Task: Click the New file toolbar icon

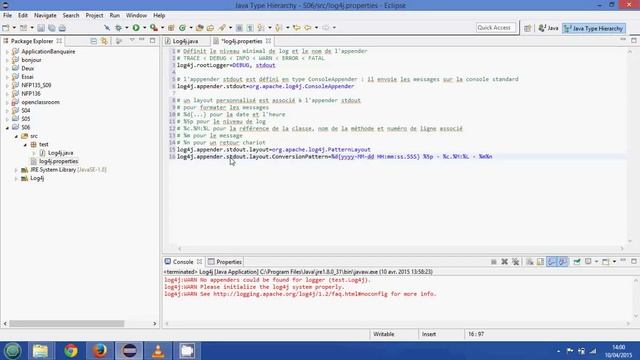Action: tap(6, 28)
